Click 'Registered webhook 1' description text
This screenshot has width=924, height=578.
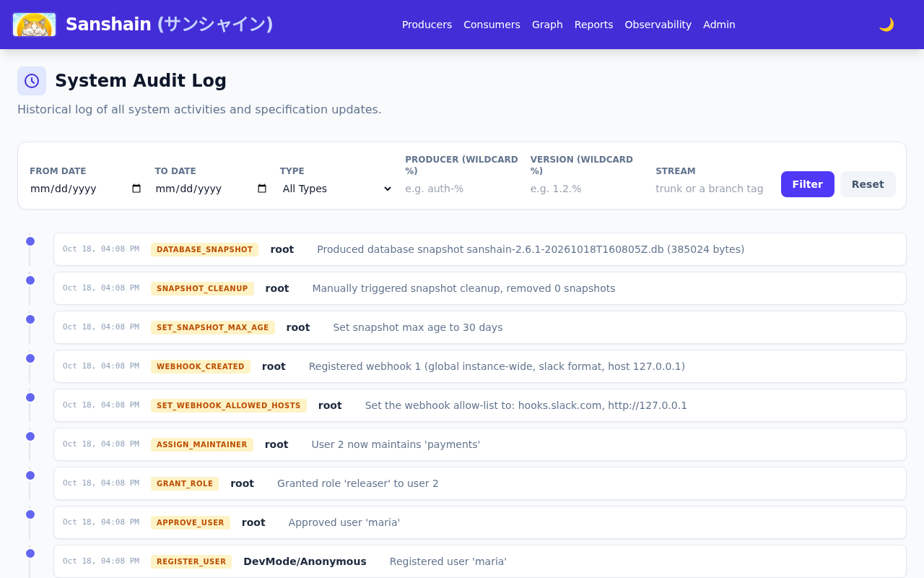click(497, 366)
